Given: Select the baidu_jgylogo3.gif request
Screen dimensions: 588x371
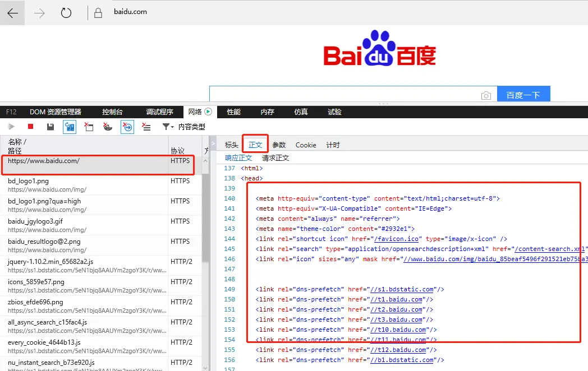Looking at the screenshot, I should (x=101, y=225).
